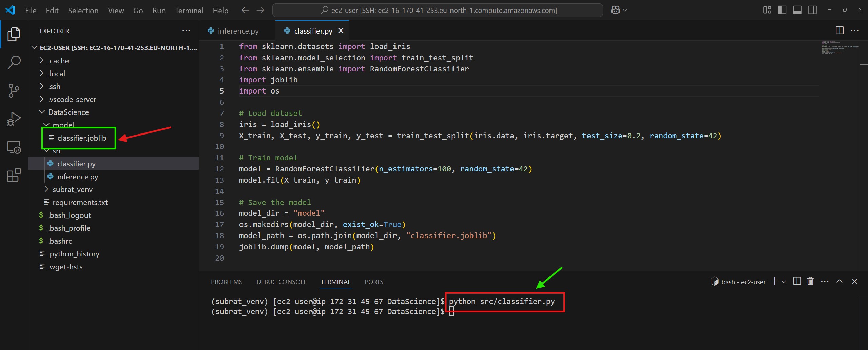Expand the .cache folder

(x=58, y=61)
